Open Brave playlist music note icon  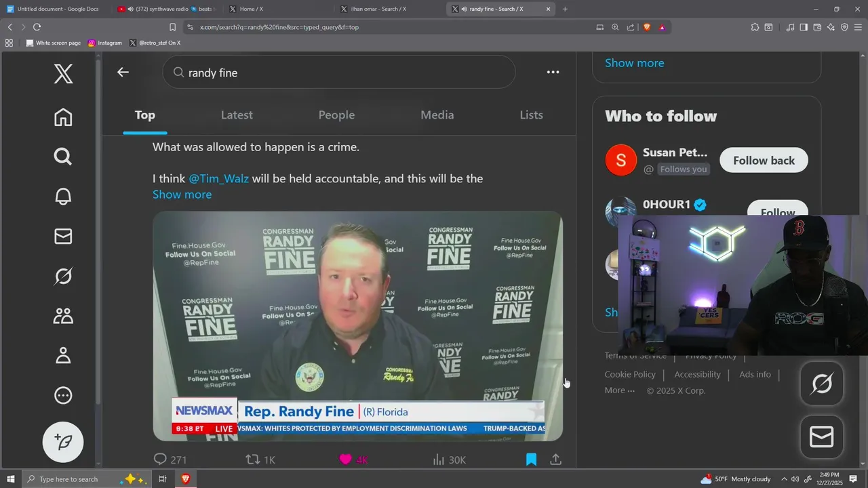tap(790, 27)
